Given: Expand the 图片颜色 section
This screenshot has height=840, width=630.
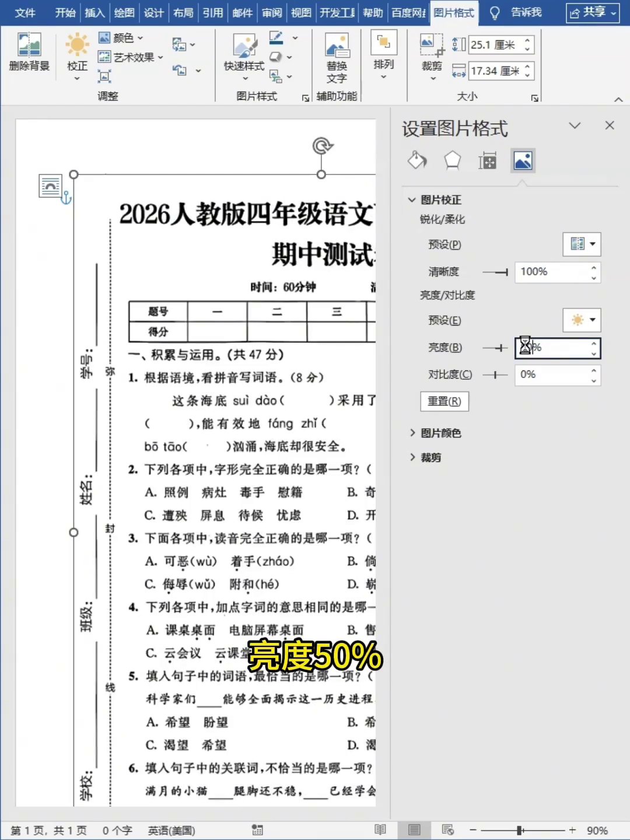Looking at the screenshot, I should click(412, 433).
